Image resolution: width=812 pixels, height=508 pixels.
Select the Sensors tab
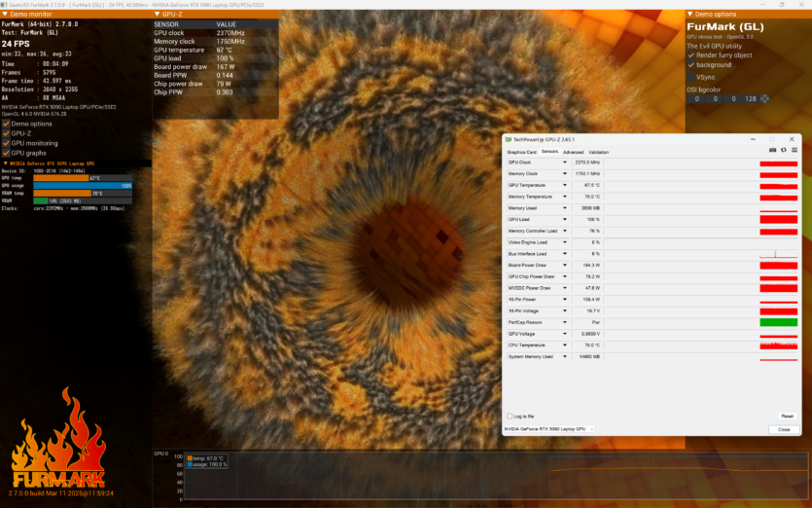coord(549,152)
